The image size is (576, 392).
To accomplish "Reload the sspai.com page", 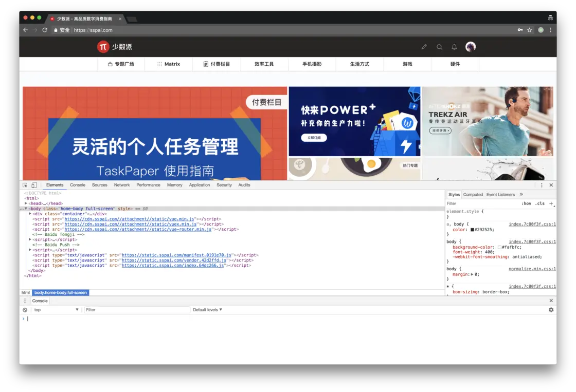I will tap(45, 30).
